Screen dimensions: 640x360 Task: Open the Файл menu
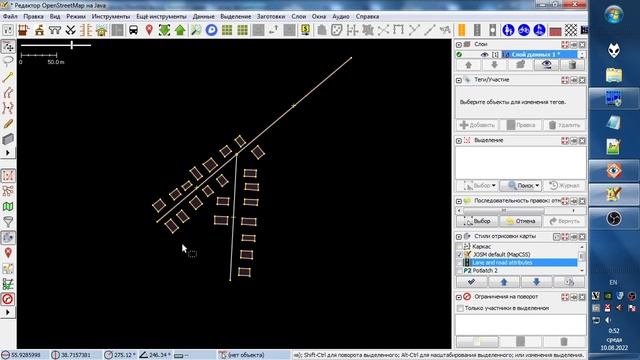coord(10,16)
